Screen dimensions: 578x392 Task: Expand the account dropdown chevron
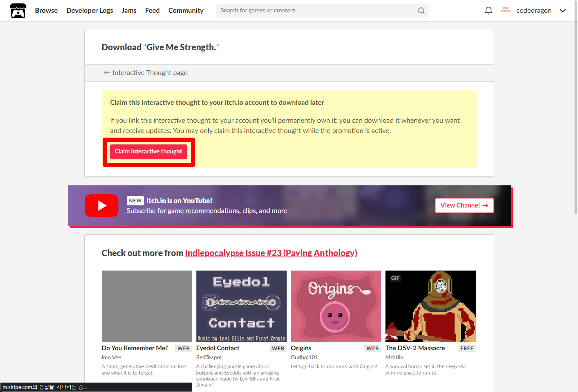(563, 11)
